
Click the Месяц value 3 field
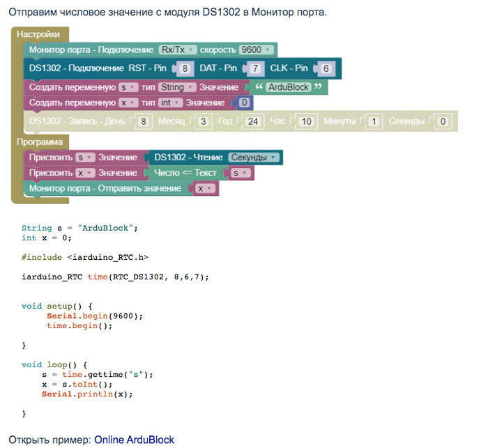tap(204, 121)
